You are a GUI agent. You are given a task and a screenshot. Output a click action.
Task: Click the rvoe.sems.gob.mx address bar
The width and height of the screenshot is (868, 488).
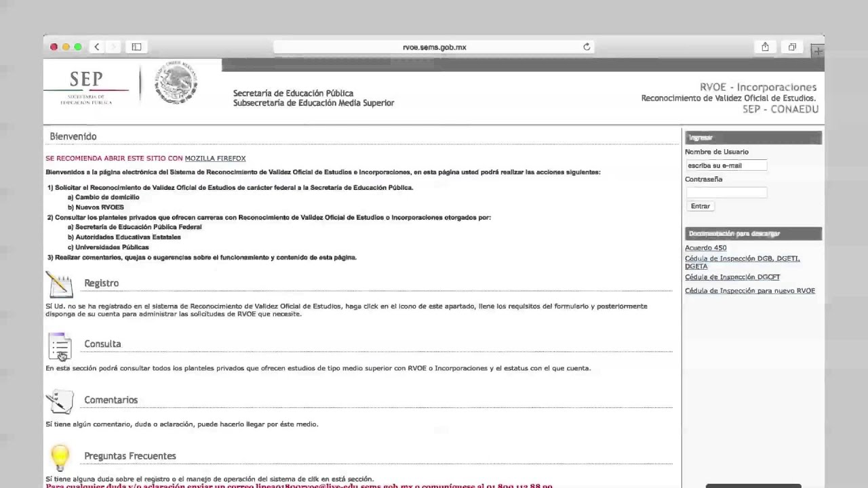[434, 47]
